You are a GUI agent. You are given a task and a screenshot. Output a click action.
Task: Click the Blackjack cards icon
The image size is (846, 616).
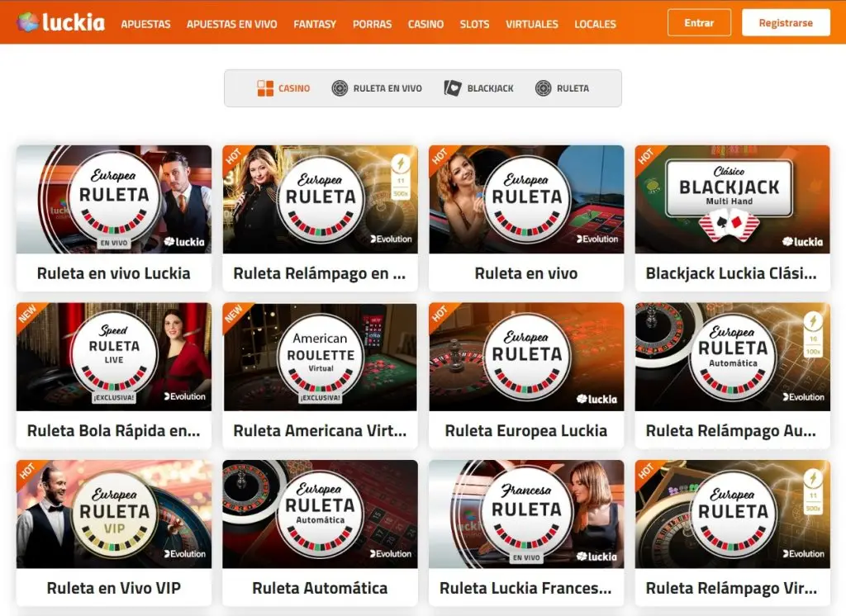(452, 88)
